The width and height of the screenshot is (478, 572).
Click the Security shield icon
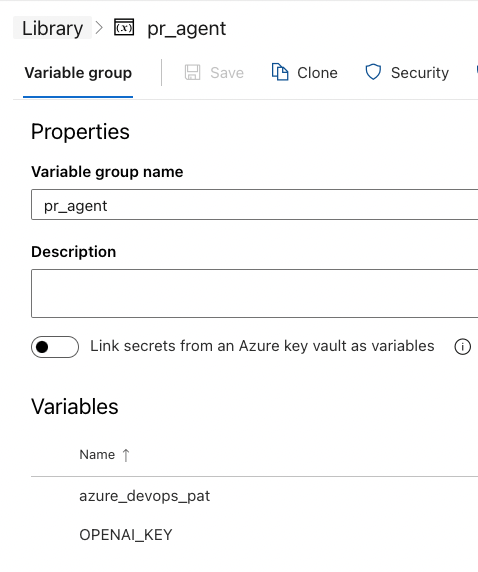(x=373, y=72)
